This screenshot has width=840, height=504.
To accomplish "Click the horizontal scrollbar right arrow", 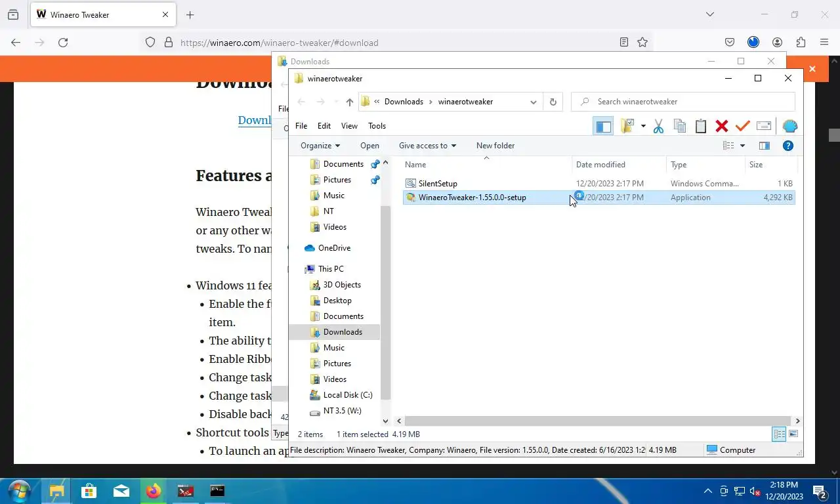I will click(798, 421).
